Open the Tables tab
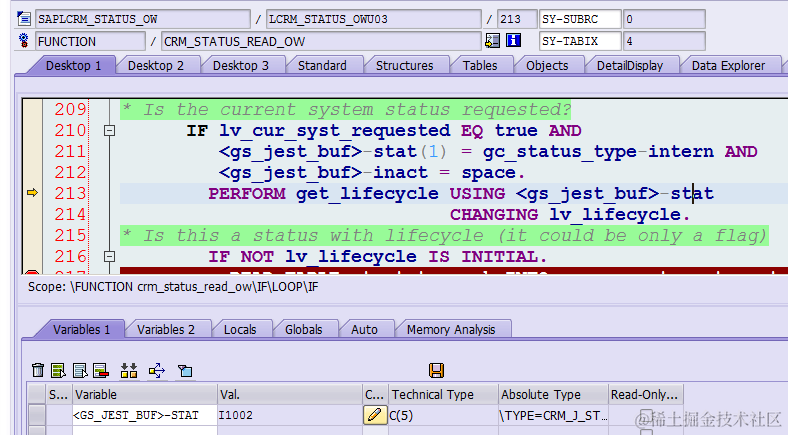 [x=480, y=66]
